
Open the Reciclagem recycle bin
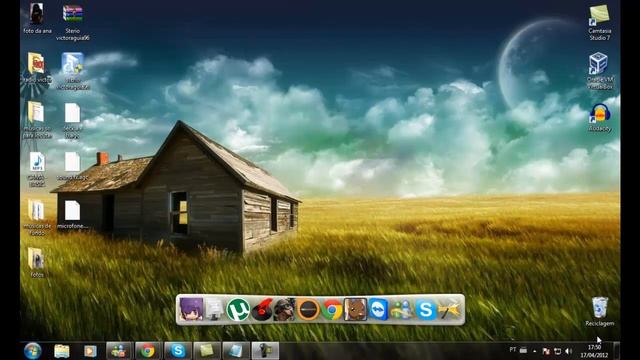pyautogui.click(x=600, y=311)
